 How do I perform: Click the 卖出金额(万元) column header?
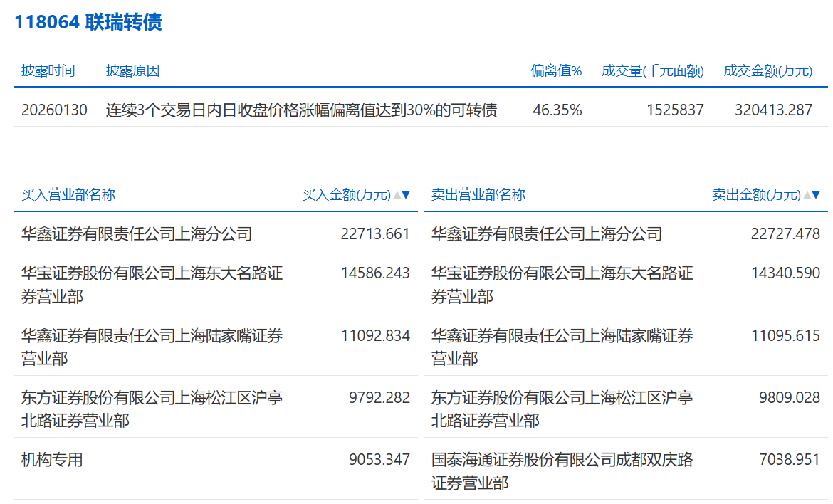click(x=756, y=195)
